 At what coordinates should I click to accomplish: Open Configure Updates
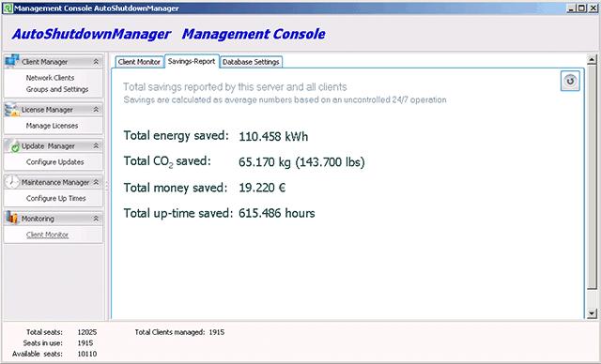tap(54, 162)
